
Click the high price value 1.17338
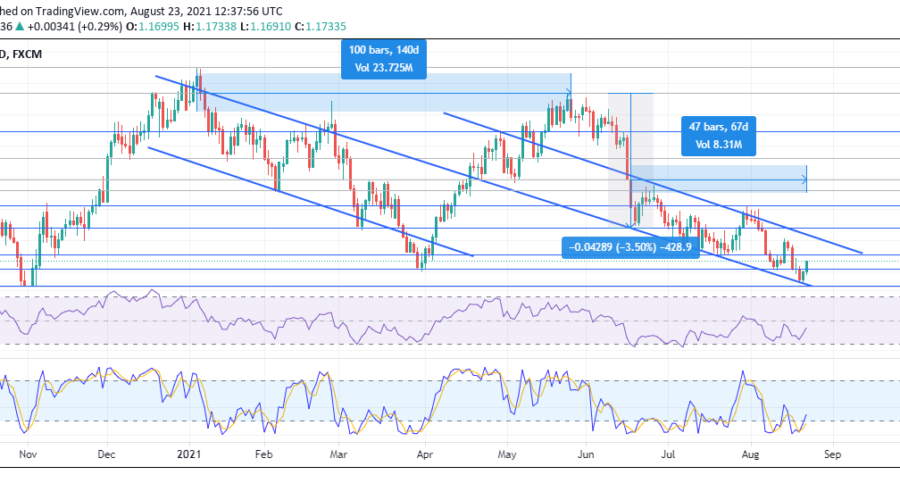(216, 26)
